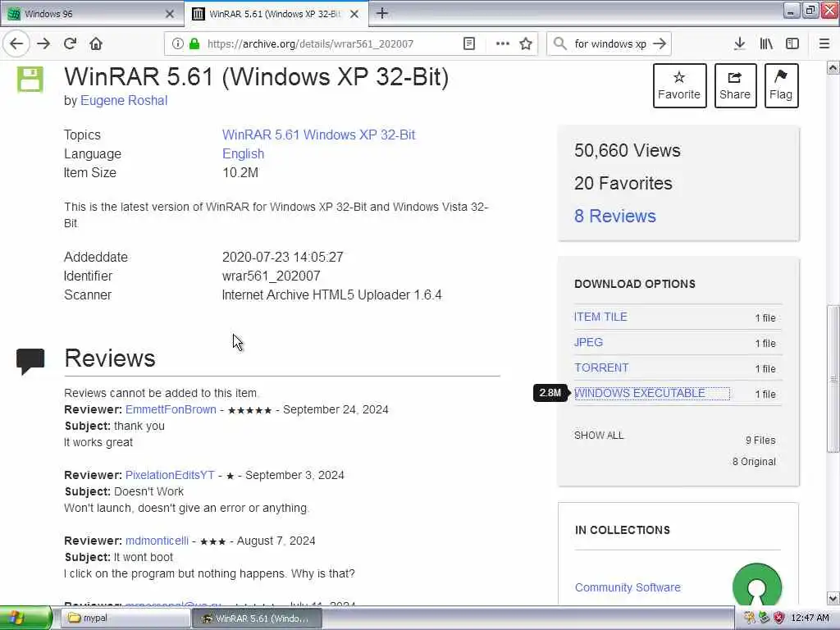Toggle reader view icon in address bar
The width and height of the screenshot is (840, 630).
(x=468, y=44)
